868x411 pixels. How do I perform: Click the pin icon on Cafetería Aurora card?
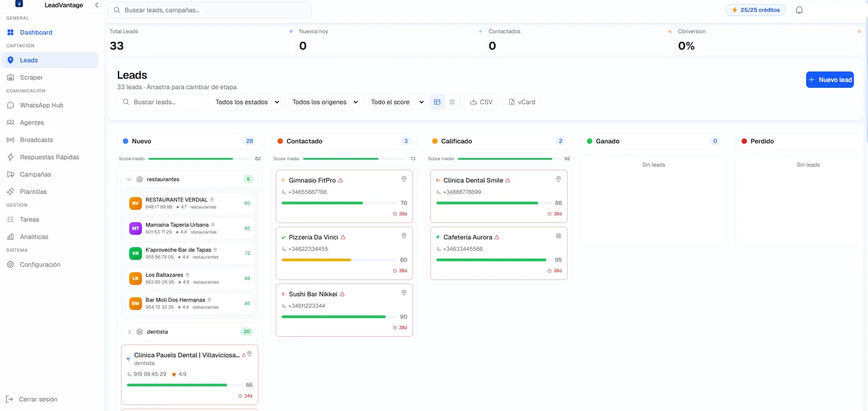pos(558,236)
